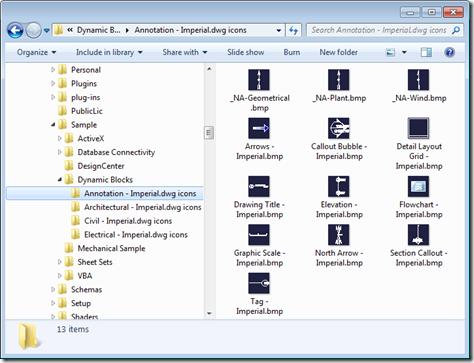Click Slide show in the toolbar
This screenshot has width=474, height=363.
(246, 52)
